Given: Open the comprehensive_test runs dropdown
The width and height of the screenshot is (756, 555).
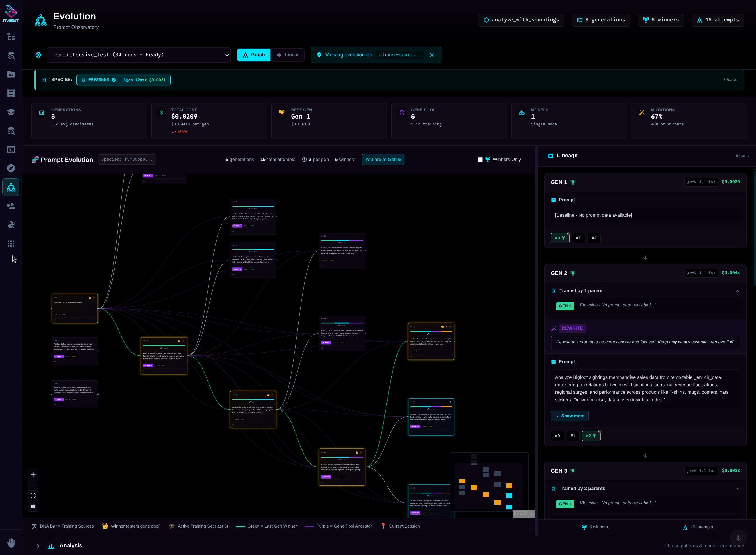Looking at the screenshot, I should pyautogui.click(x=139, y=55).
